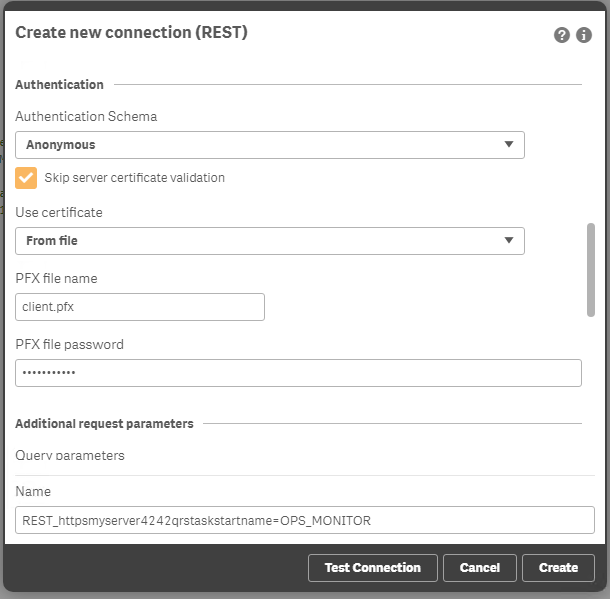Click the 'Create new connection (REST)' title
Image resolution: width=610 pixels, height=599 pixels.
(132, 33)
